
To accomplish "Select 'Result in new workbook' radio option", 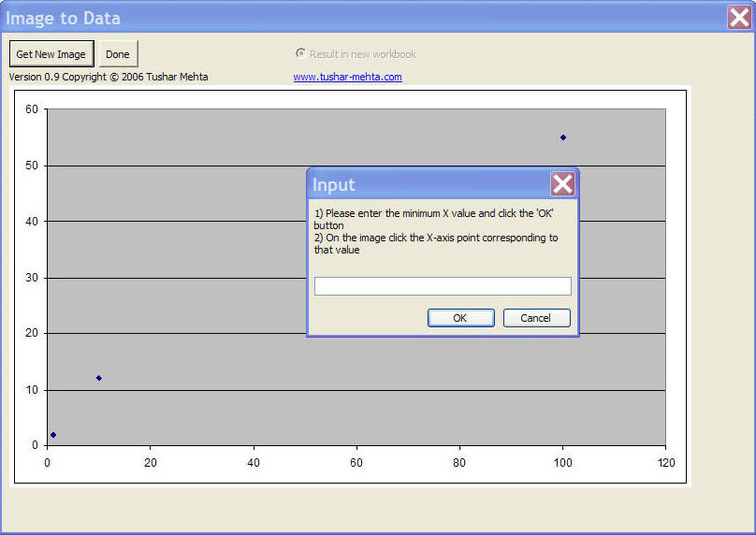I will pyautogui.click(x=300, y=53).
